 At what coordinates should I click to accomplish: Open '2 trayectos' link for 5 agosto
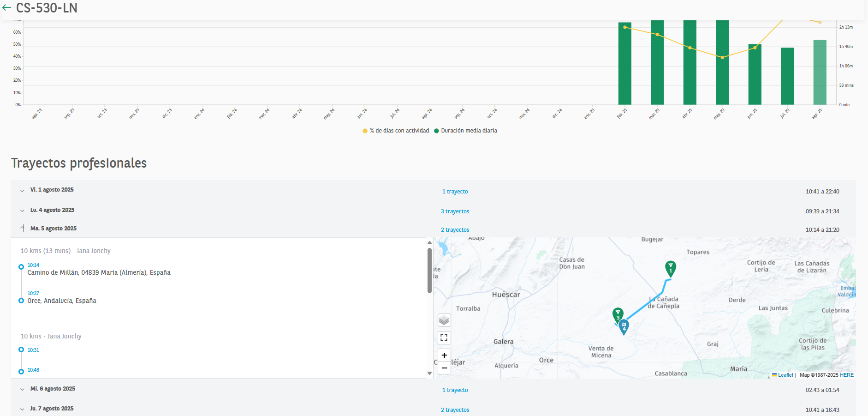pos(455,230)
